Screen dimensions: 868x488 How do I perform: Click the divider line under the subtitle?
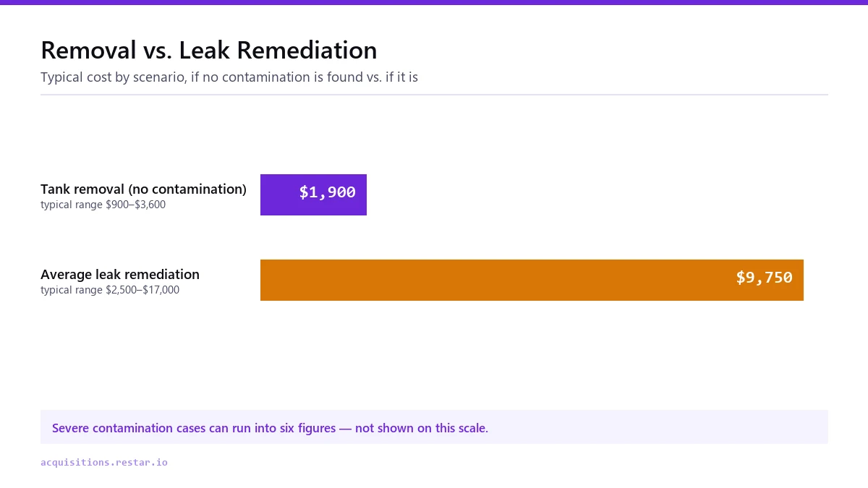(x=434, y=94)
